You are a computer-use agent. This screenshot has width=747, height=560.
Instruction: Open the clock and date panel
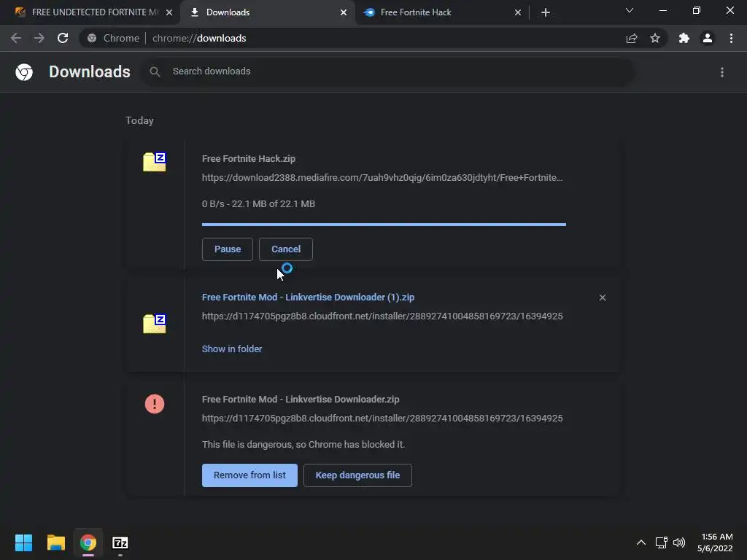point(715,542)
